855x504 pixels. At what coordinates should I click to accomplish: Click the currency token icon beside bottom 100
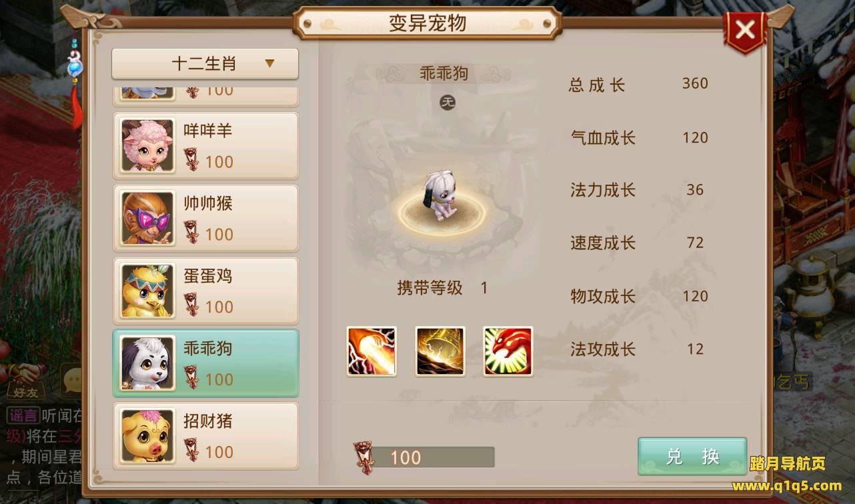tap(364, 457)
